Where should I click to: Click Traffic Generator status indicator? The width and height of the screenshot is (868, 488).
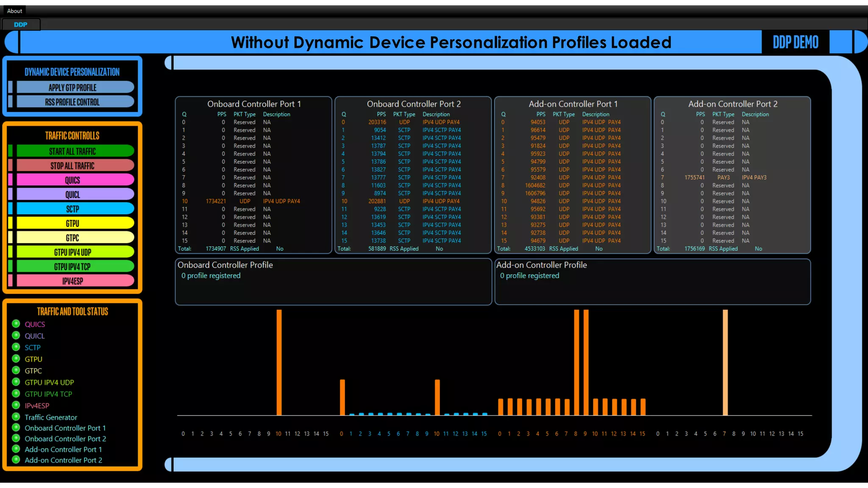(x=16, y=416)
